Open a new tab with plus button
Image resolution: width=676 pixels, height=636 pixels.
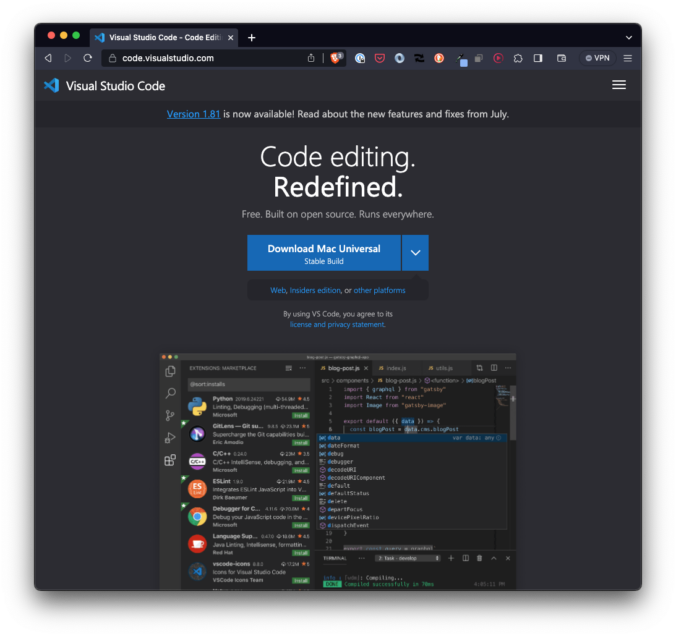point(251,37)
